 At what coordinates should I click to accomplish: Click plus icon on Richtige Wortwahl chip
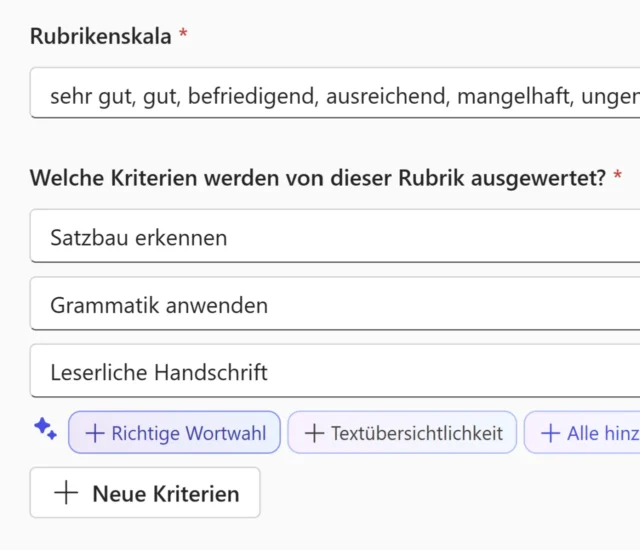coord(95,433)
